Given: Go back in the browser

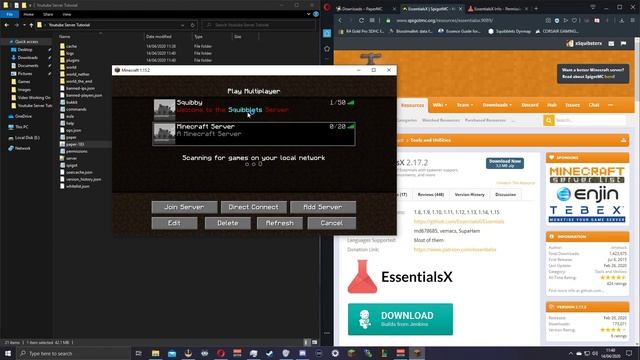Looking at the screenshot, I should pos(340,20).
